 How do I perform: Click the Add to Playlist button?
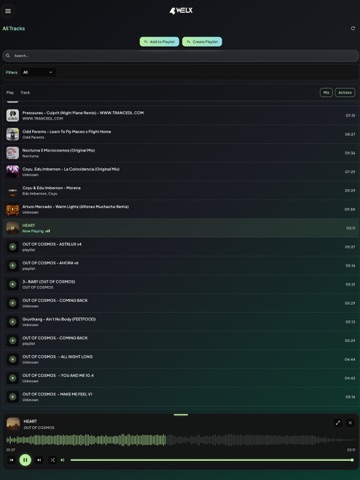click(159, 42)
